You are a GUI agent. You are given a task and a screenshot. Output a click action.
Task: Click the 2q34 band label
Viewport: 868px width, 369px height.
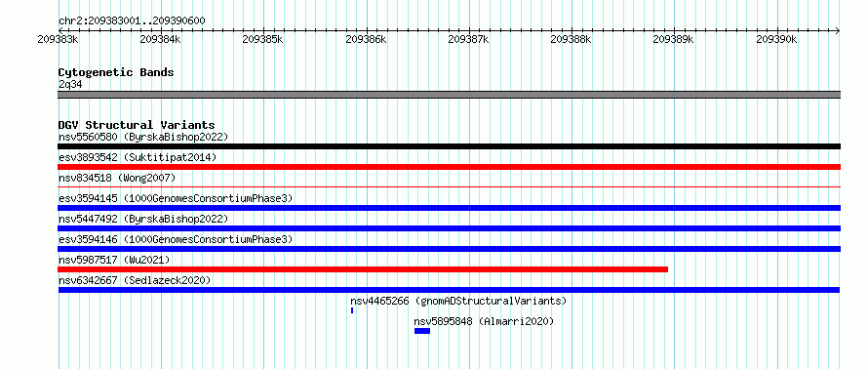(70, 85)
